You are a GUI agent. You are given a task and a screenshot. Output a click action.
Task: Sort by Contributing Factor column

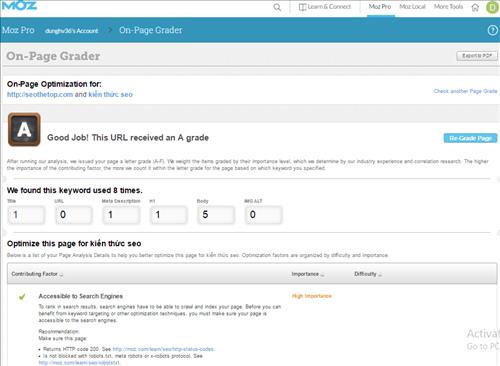[37, 274]
